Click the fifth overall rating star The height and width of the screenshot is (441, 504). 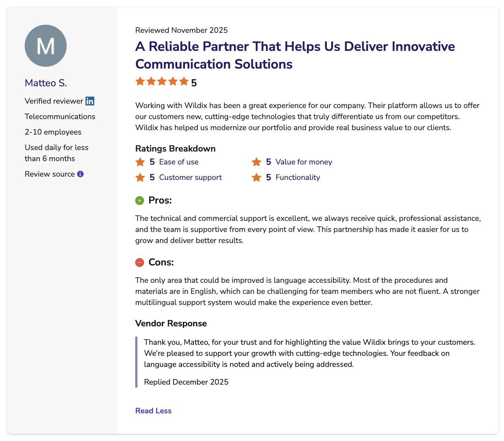point(184,81)
